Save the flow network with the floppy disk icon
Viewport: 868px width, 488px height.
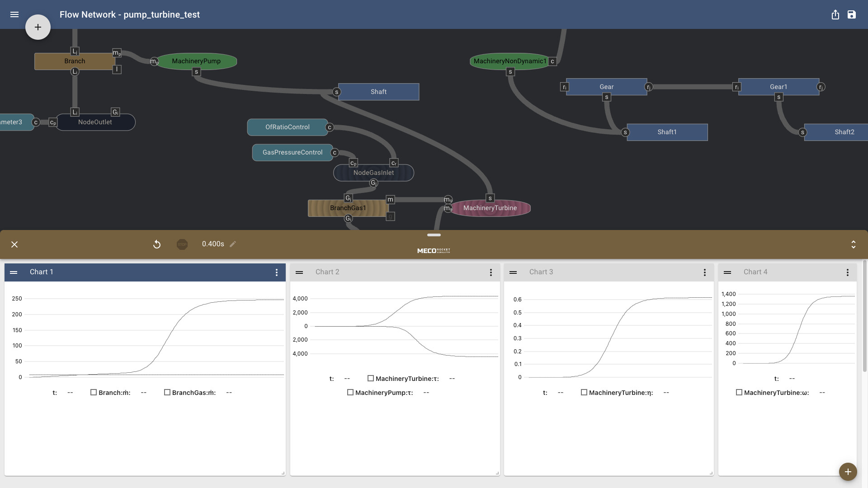pyautogui.click(x=853, y=14)
